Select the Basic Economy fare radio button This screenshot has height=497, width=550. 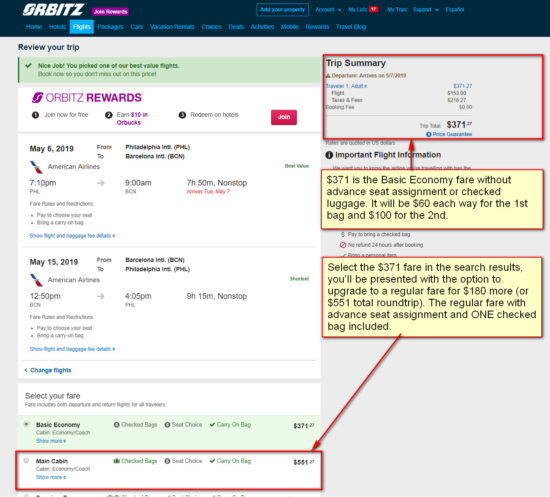coord(26,424)
